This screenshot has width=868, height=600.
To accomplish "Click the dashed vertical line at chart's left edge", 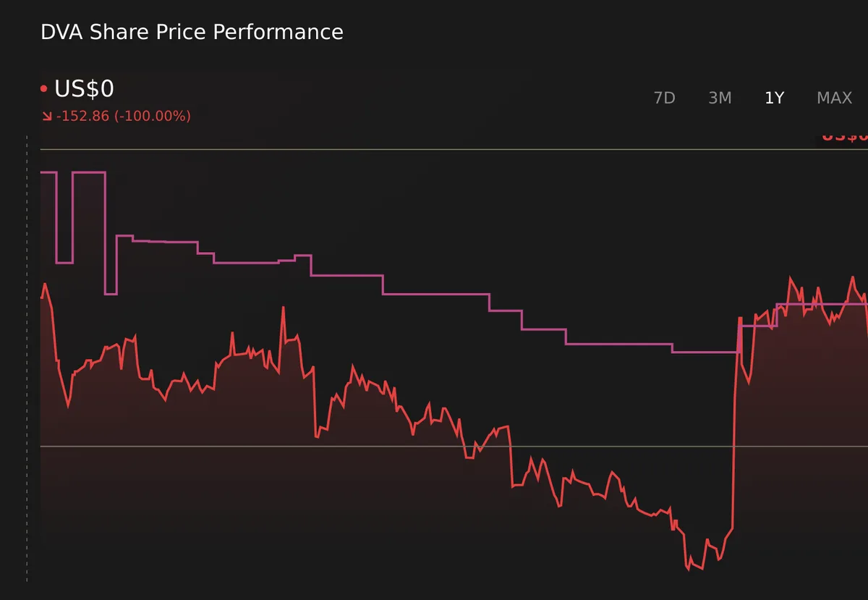I will pos(27,362).
